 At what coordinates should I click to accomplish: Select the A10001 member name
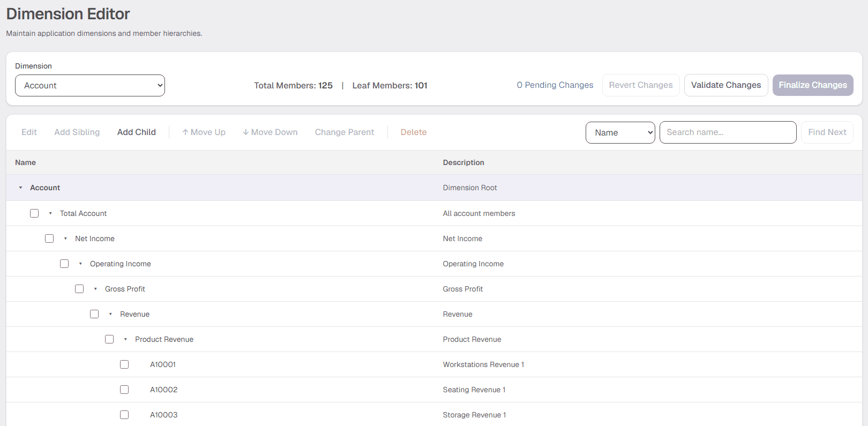[x=163, y=364]
